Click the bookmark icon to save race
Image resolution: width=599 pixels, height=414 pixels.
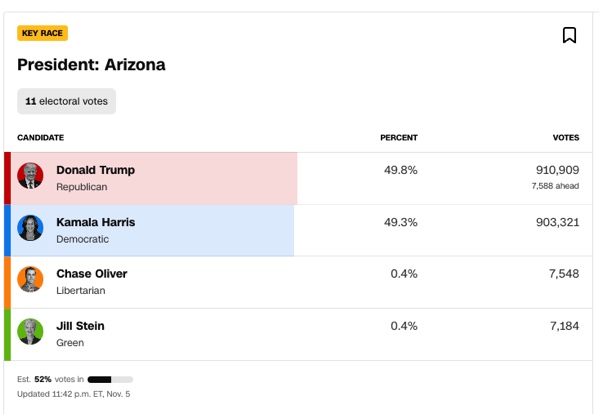coord(569,35)
